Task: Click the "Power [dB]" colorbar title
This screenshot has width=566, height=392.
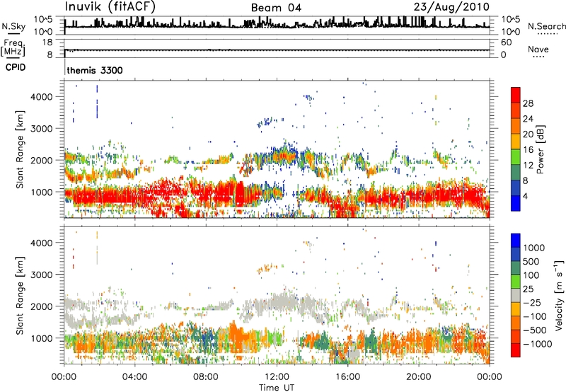Action: [x=540, y=149]
